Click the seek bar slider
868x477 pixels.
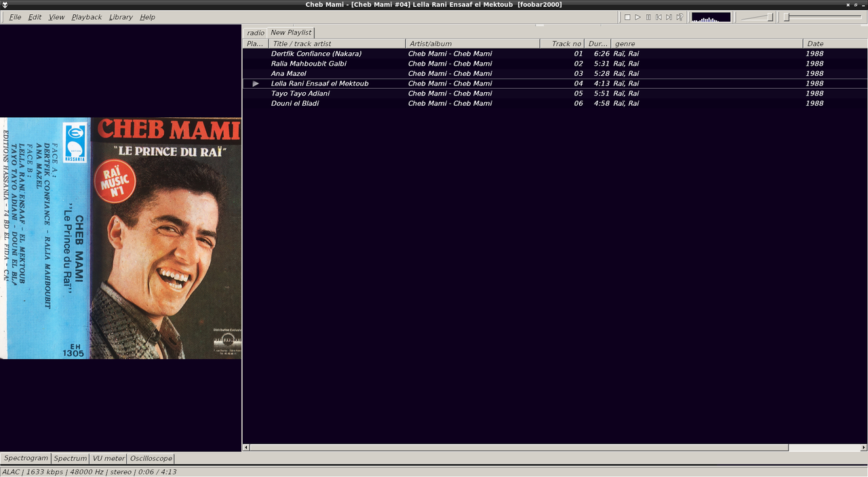click(823, 17)
